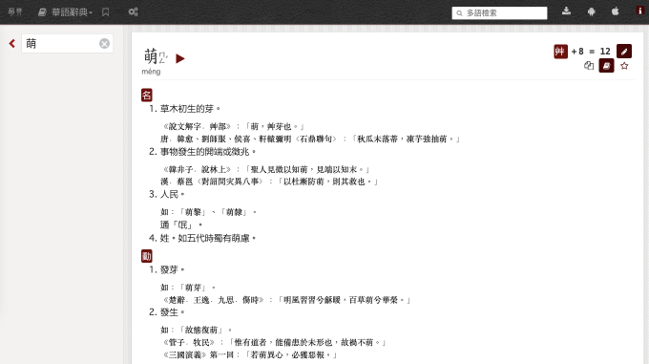Viewport: 649px width, 364px height.
Task: Open the Apple app icon link
Action: click(x=615, y=12)
